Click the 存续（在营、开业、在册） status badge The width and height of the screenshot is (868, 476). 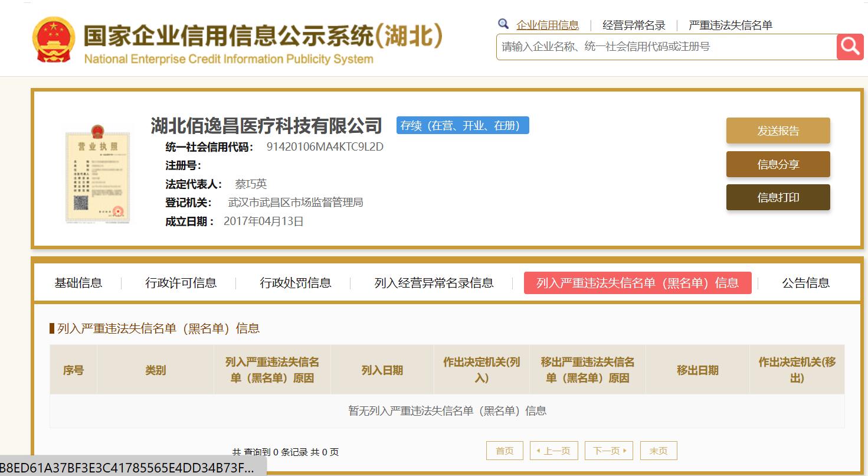click(x=463, y=125)
